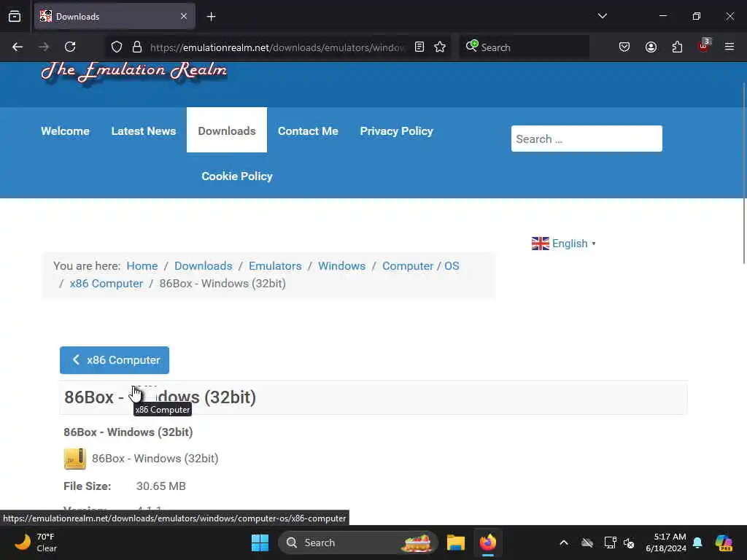
Task: Reload the page with the refresh icon
Action: click(70, 47)
